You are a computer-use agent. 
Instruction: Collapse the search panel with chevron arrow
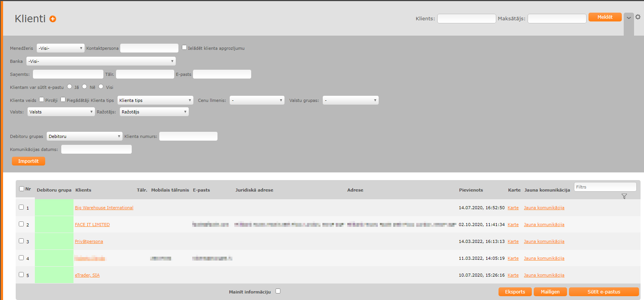(629, 18)
